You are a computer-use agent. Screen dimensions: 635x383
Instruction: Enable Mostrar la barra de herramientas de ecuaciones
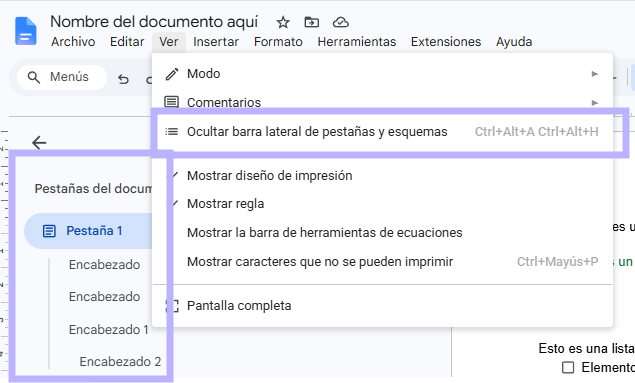(382, 233)
